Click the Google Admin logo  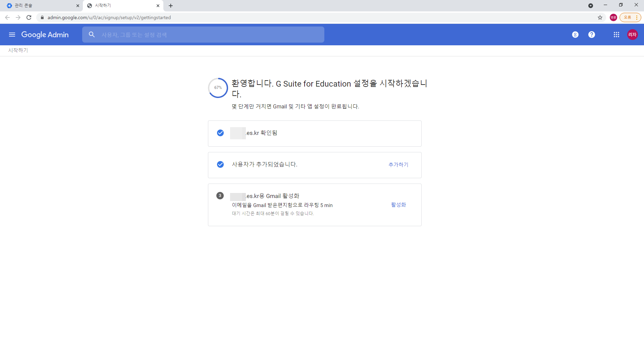(x=45, y=35)
